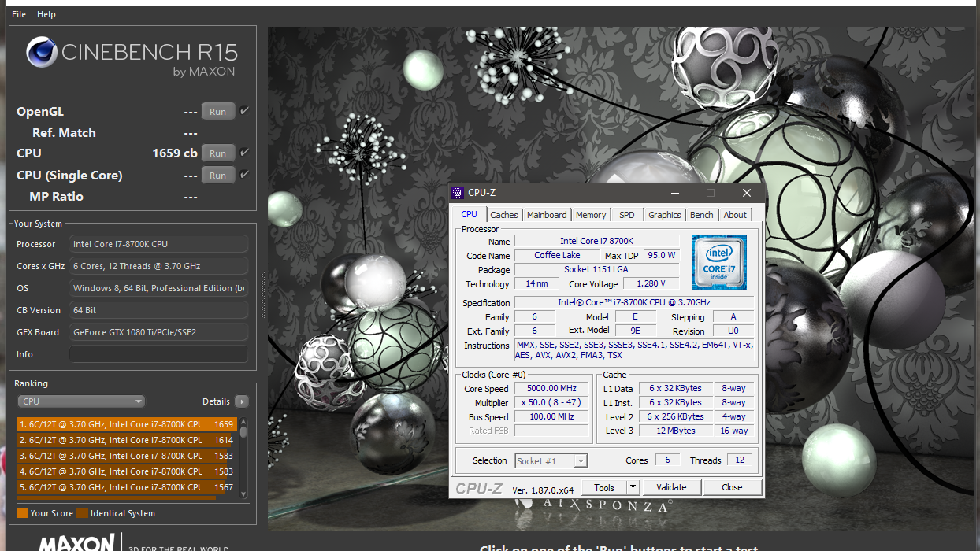Click the Technology value 14 nm
Image resolution: width=980 pixels, height=551 pixels.
coord(536,283)
